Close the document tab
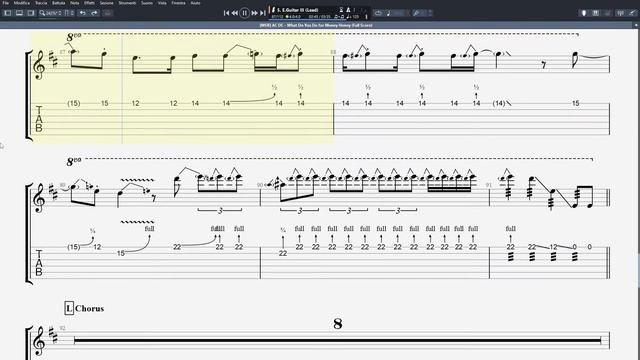This screenshot has width=640, height=360. [636, 25]
